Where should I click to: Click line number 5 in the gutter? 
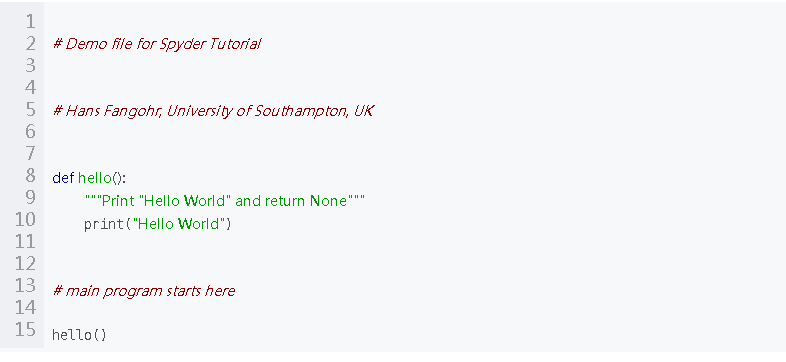point(30,109)
